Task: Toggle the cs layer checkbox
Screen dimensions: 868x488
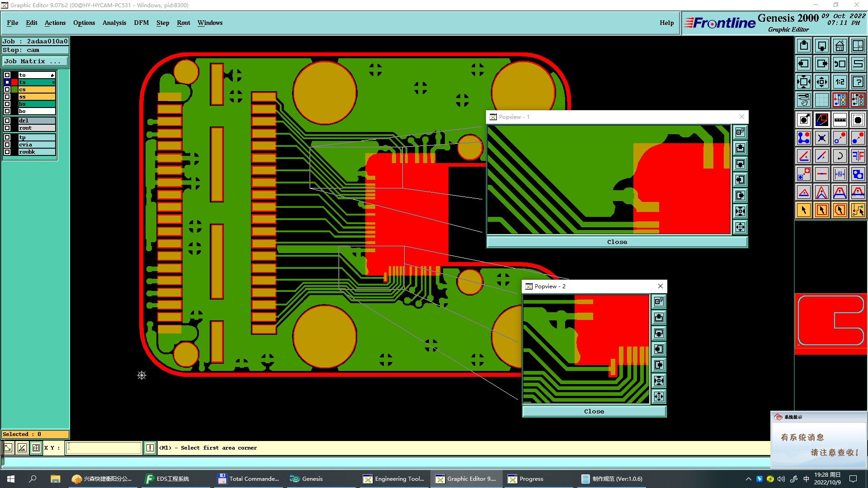Action: [x=7, y=89]
